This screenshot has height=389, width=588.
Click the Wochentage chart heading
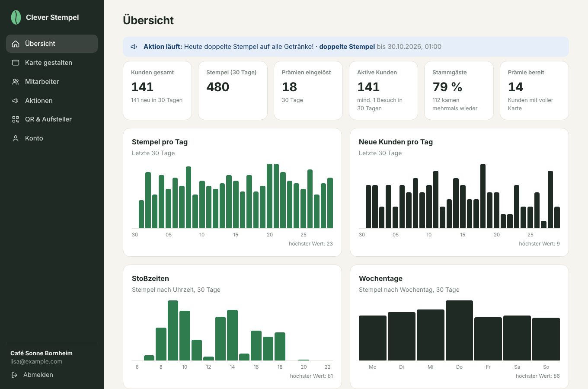click(380, 278)
